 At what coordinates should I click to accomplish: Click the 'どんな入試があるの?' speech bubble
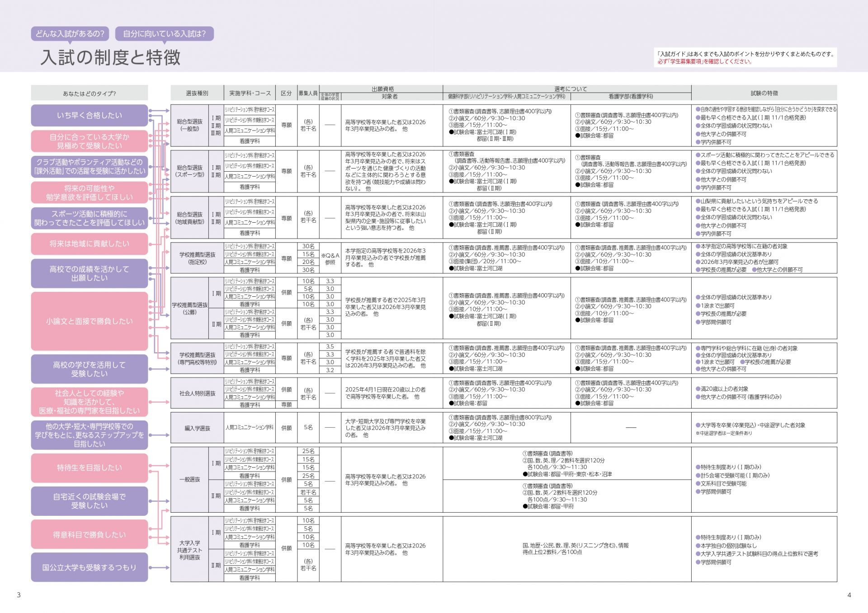coord(70,34)
